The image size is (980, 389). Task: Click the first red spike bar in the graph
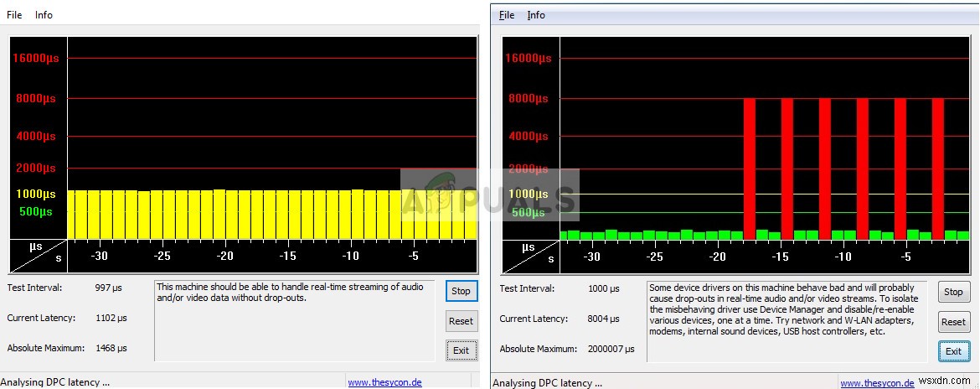(750, 168)
